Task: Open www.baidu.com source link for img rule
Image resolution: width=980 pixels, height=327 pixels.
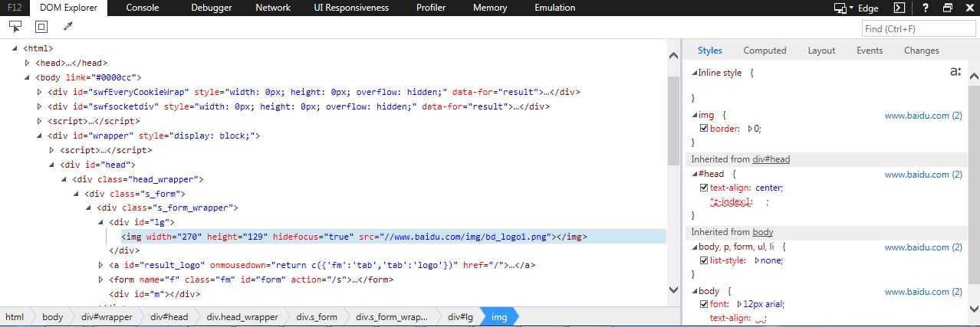Action: pyautogui.click(x=923, y=116)
